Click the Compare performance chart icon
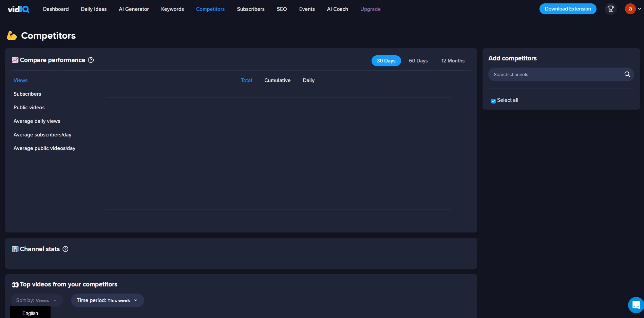The height and width of the screenshot is (318, 644). tap(15, 60)
